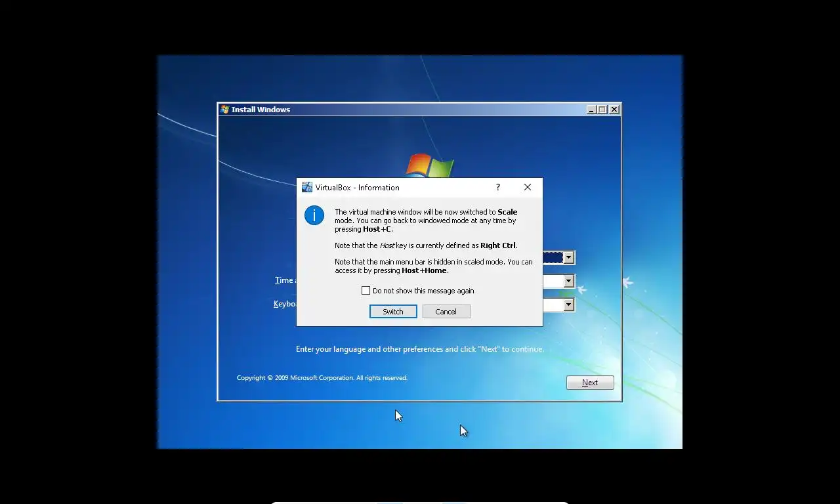
Task: Open the Keyboard input method dropdown arrow
Action: pos(569,305)
